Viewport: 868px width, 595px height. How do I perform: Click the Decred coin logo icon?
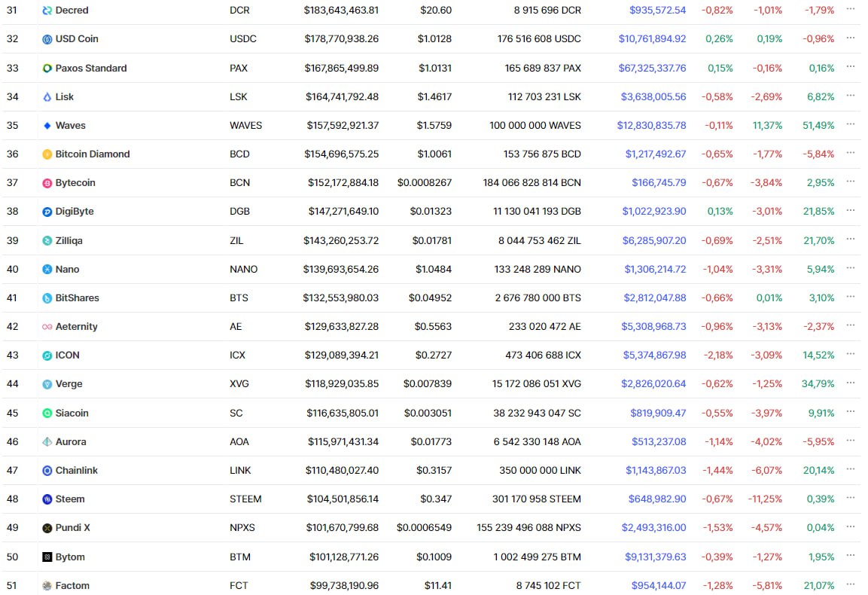click(47, 11)
